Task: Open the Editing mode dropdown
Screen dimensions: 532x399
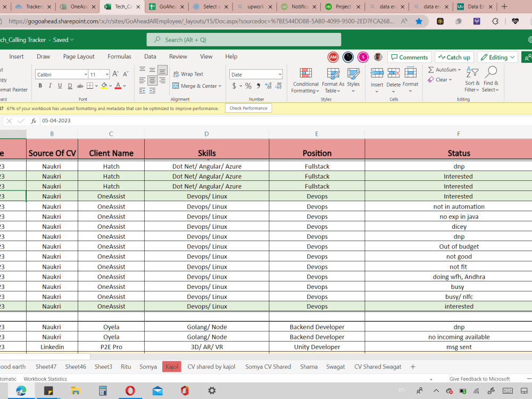Action: click(x=498, y=57)
